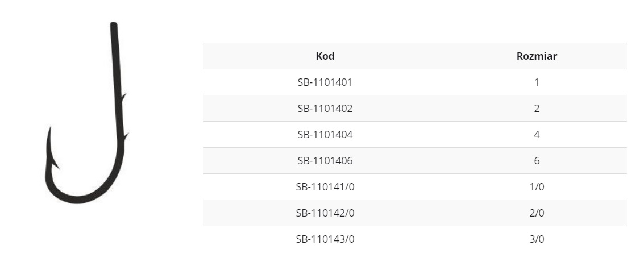Click code SB-1101406
The width and height of the screenshot is (644, 266).
coord(325,160)
